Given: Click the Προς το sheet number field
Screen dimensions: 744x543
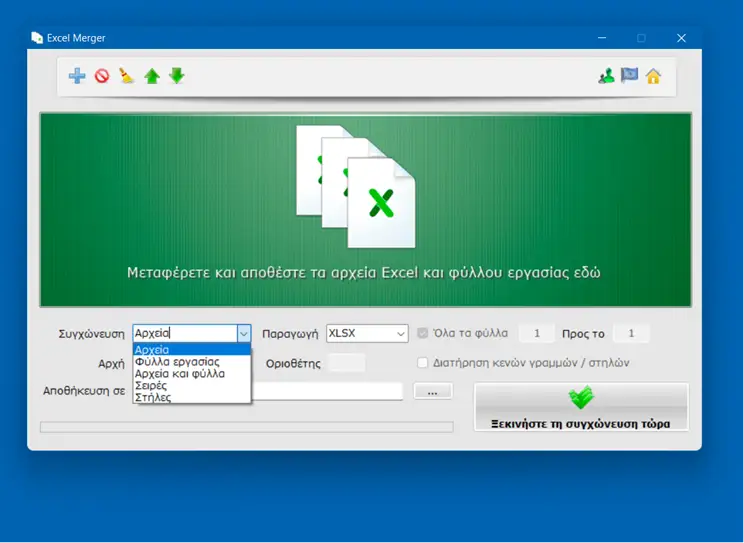Looking at the screenshot, I should pos(631,334).
